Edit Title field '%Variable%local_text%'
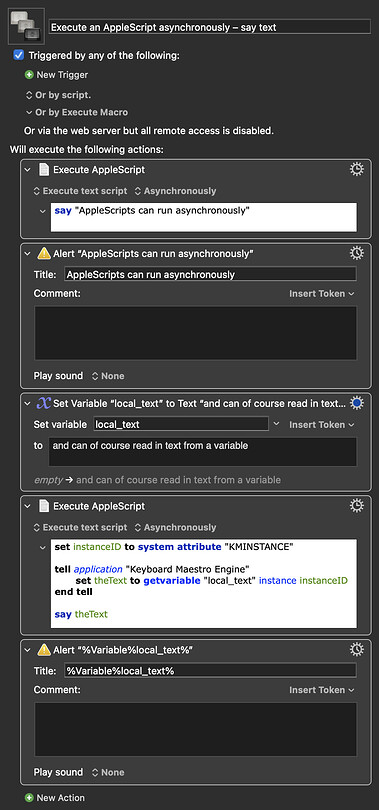 [x=210, y=671]
